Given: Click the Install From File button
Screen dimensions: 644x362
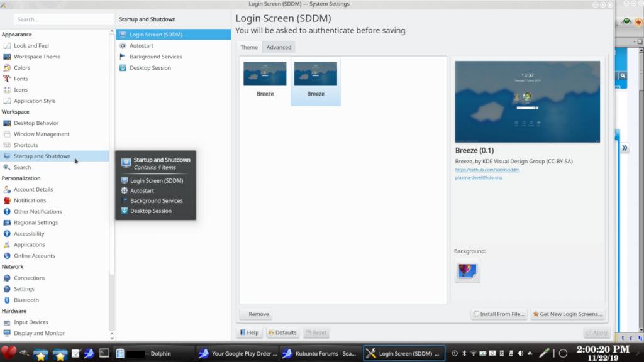Looking at the screenshot, I should (499, 314).
